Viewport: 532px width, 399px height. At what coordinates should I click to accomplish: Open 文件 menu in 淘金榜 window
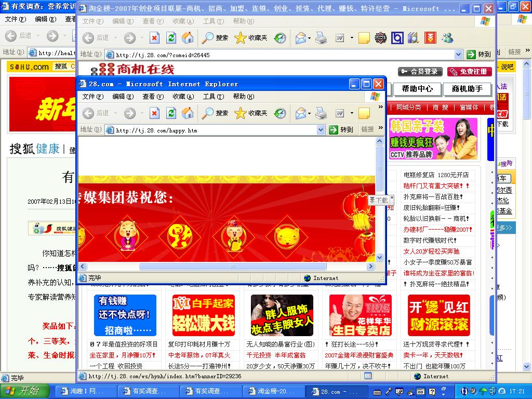click(92, 21)
